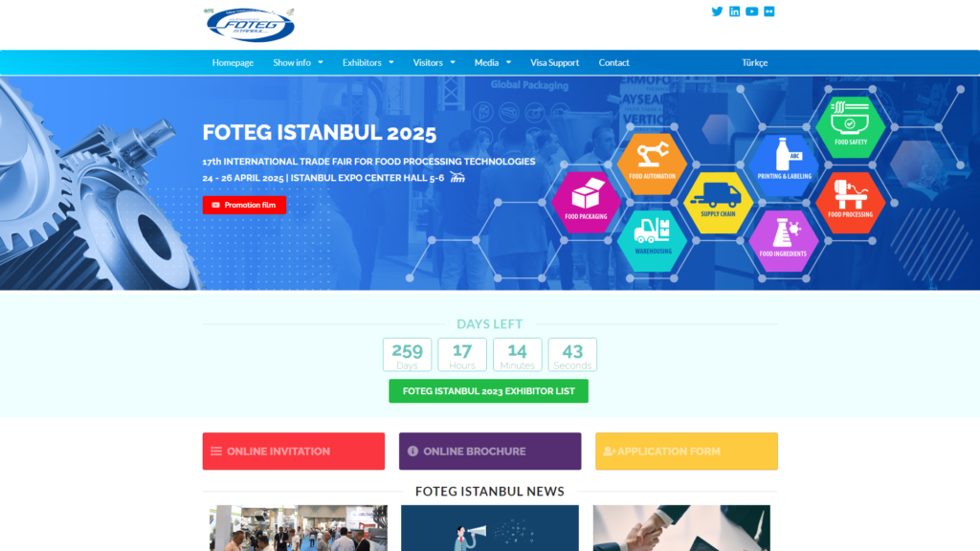
Task: Click the Warehousing hexagon icon
Action: pos(653,240)
